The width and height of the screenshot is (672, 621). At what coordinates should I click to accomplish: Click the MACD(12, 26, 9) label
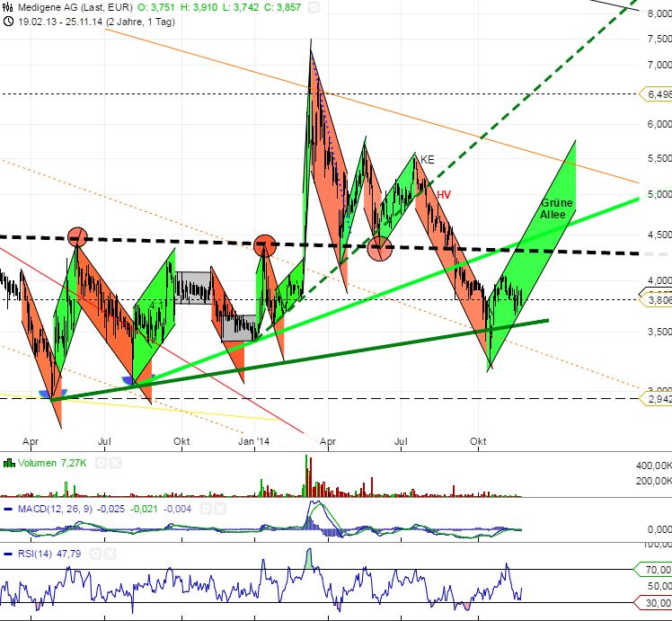[55, 510]
